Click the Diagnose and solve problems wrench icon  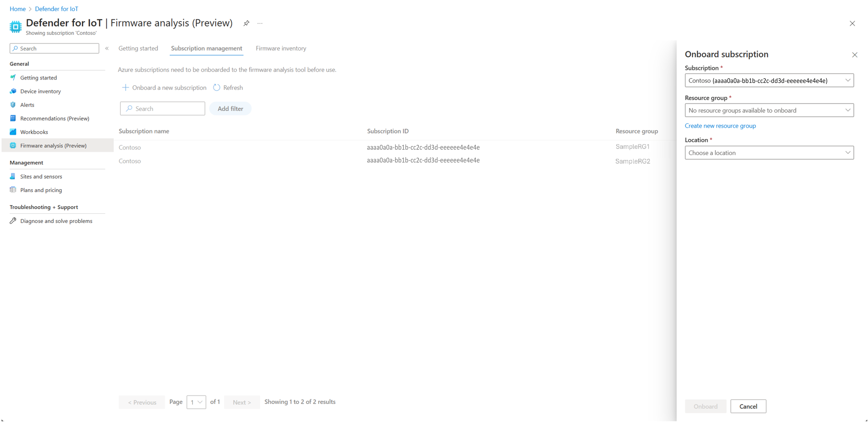[13, 221]
